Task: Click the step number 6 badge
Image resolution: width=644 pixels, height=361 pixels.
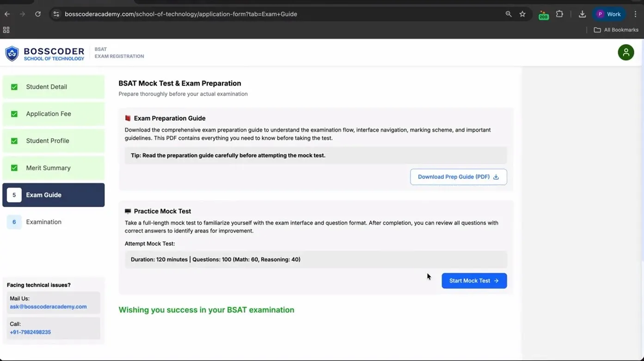Action: pos(14,222)
